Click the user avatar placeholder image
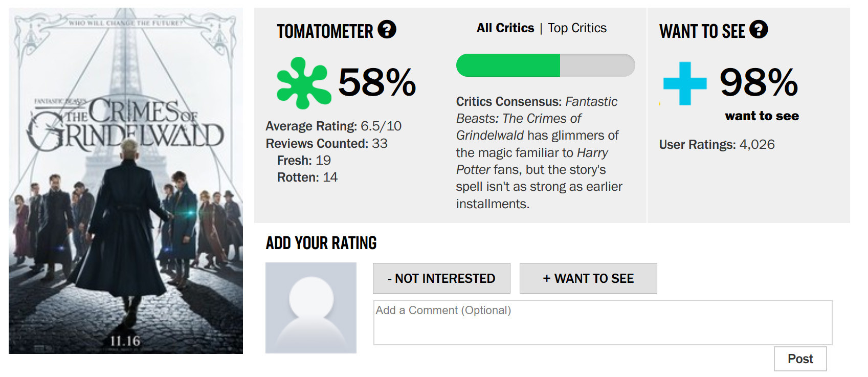This screenshot has height=377, width=868. [311, 308]
